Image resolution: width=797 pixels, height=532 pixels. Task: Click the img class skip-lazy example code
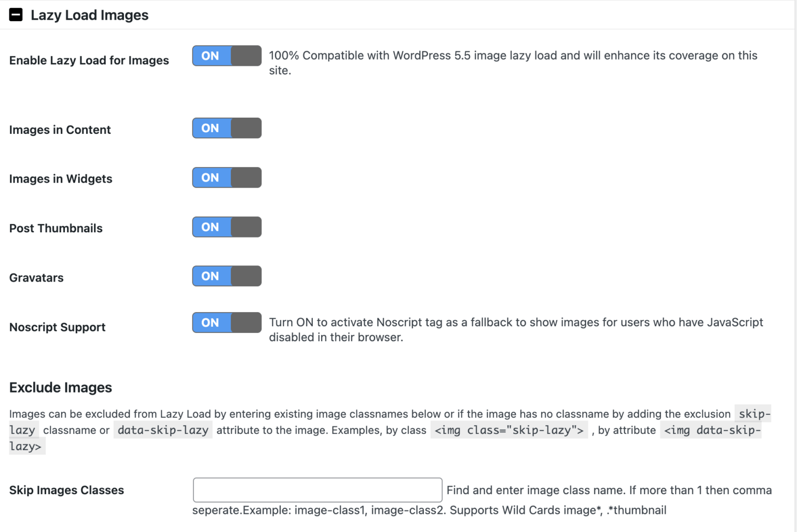[509, 430]
